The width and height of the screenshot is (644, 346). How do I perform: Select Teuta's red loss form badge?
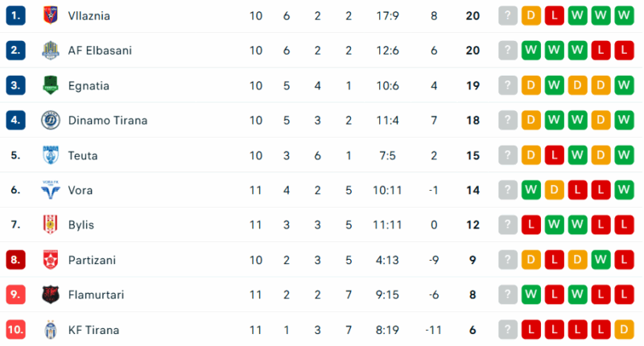click(553, 155)
